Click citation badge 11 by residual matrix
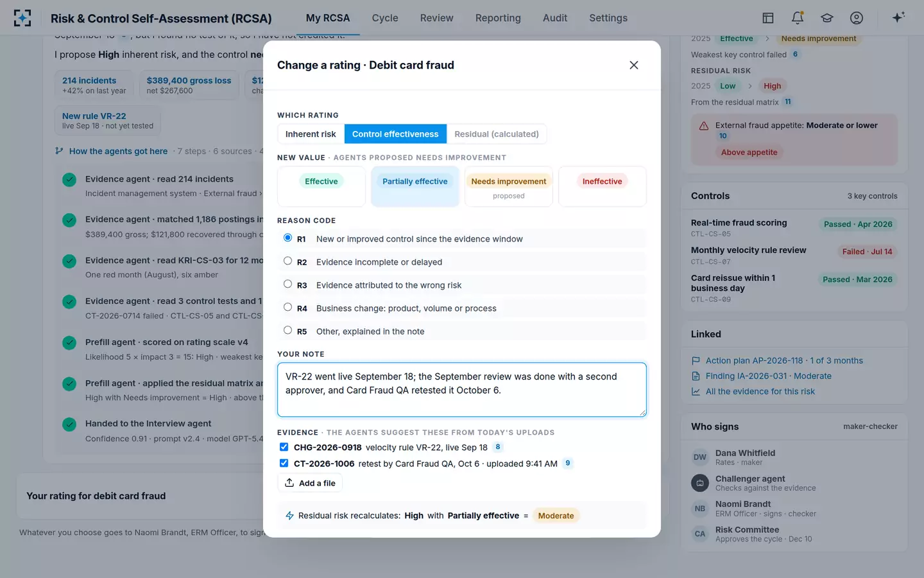Viewport: 924px width, 578px height. 788,101
